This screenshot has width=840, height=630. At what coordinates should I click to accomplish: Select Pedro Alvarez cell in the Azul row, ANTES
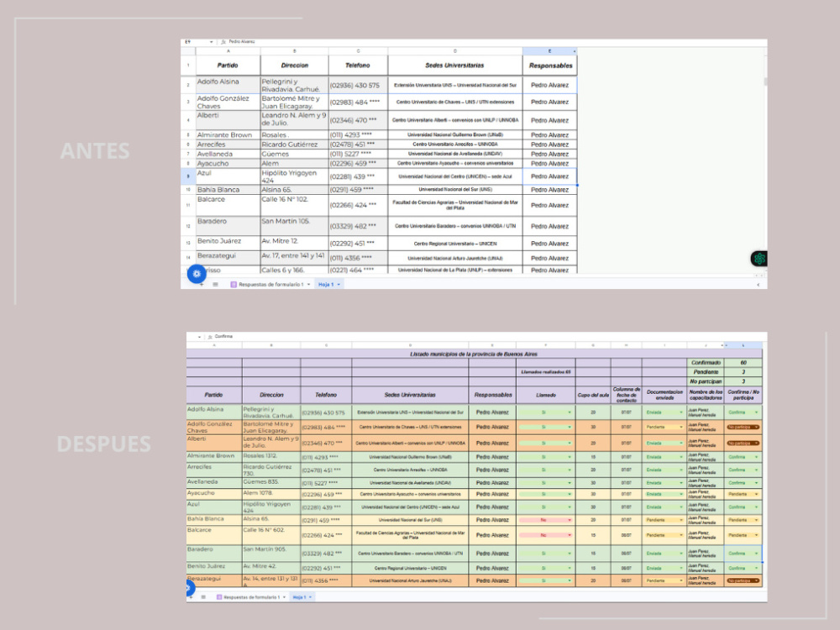[550, 176]
